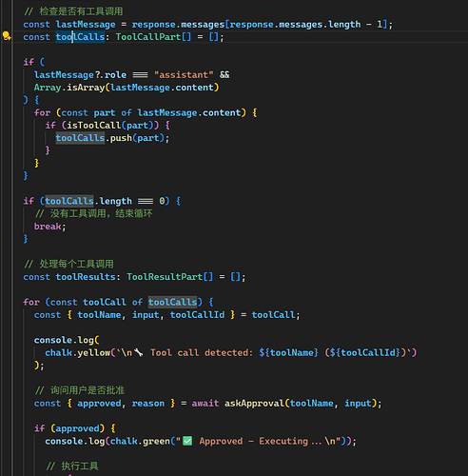This screenshot has height=476, width=468.
Task: Click 'chalk' before .yellow
Action: (58, 352)
